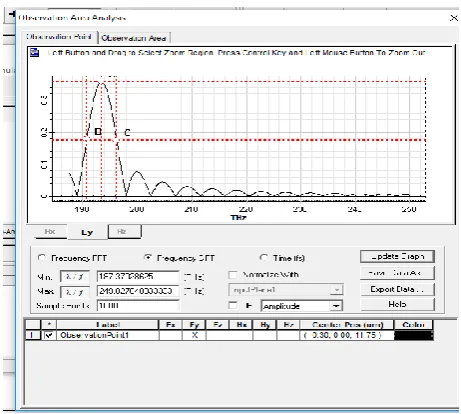The width and height of the screenshot is (461, 414).
Task: Select the Hz field tab below the graph
Action: click(x=124, y=232)
